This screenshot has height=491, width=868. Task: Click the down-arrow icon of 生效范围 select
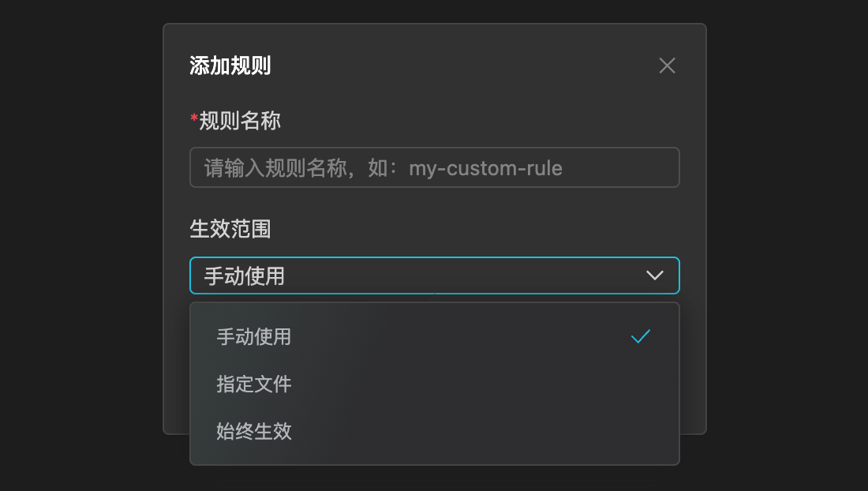(x=655, y=275)
